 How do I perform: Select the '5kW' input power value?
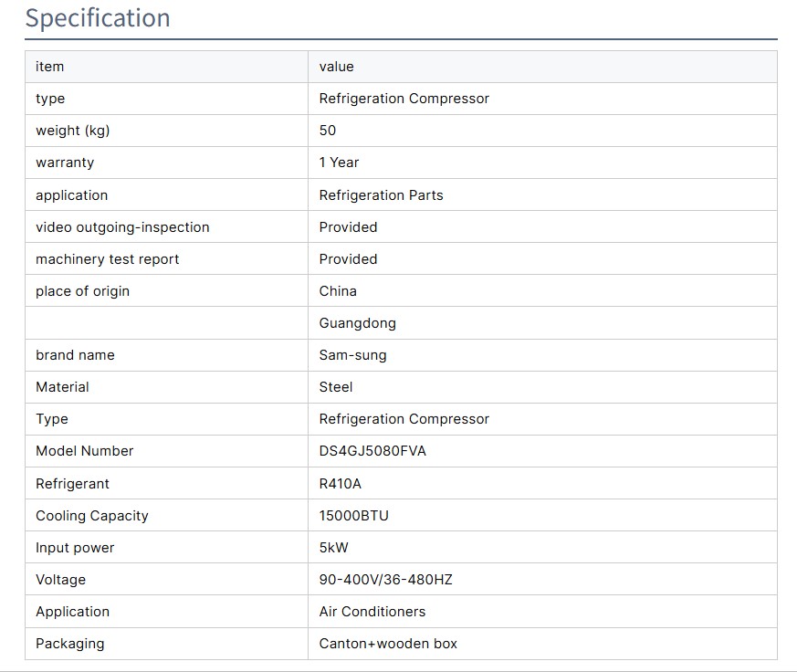point(333,548)
